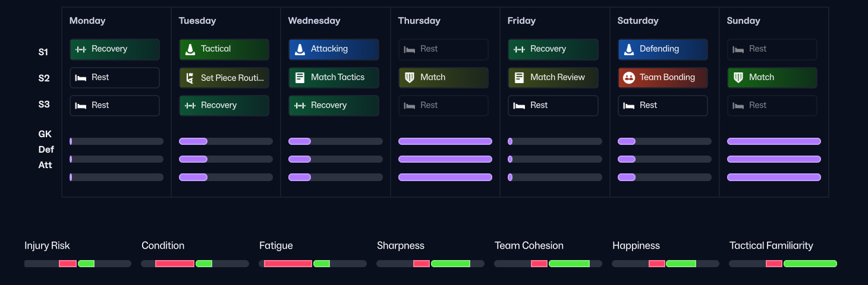The height and width of the screenshot is (285, 868).
Task: Click the shield icon on Thursday's Match
Action: point(409,78)
